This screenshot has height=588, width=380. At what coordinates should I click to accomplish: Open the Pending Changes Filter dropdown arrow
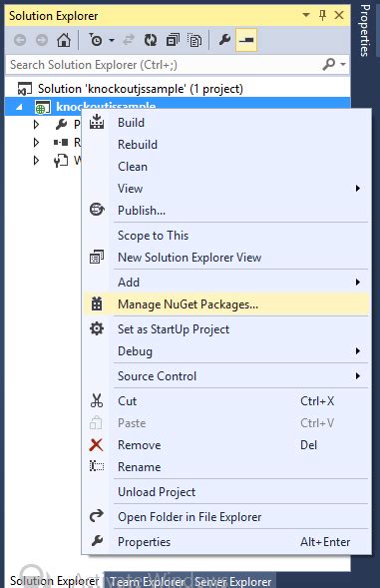112,40
